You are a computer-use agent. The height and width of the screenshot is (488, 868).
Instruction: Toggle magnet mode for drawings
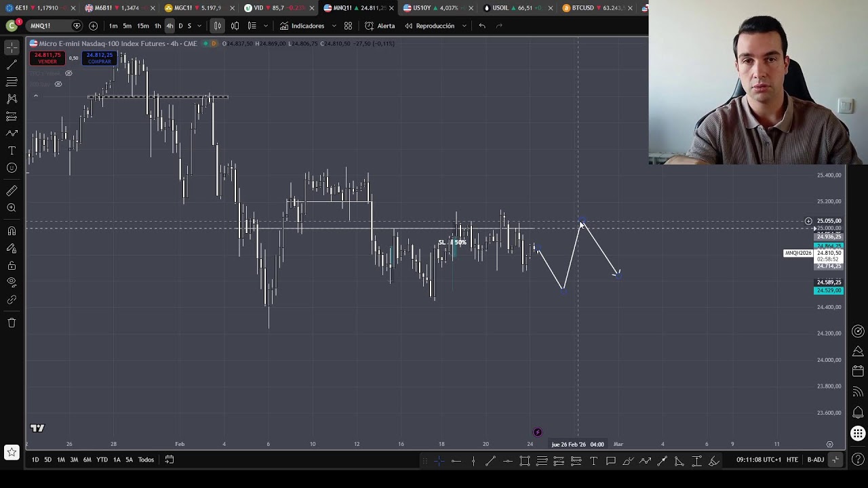(x=12, y=231)
